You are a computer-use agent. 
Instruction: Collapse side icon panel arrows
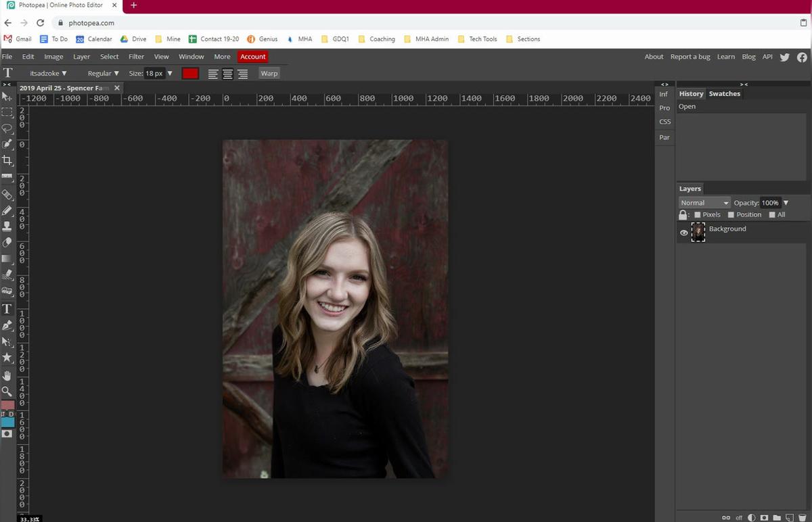664,85
